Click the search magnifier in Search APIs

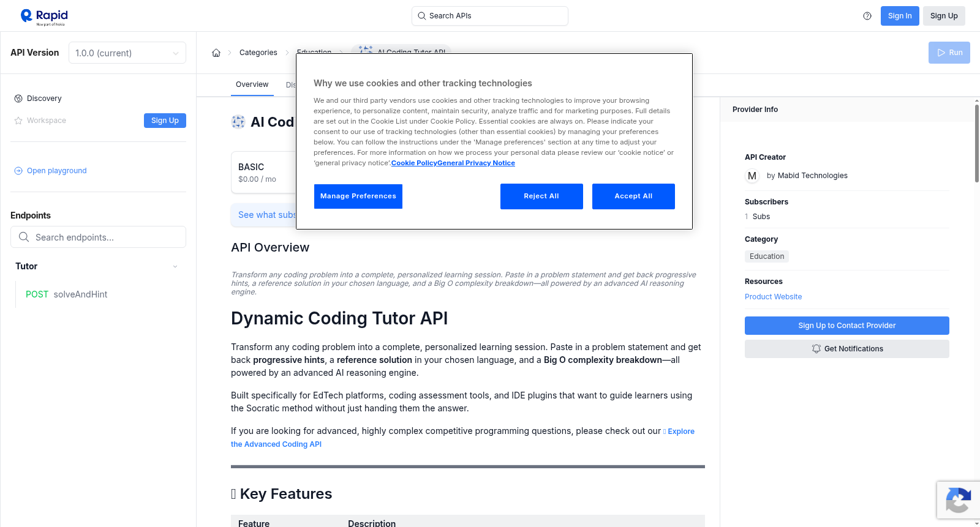pos(422,16)
